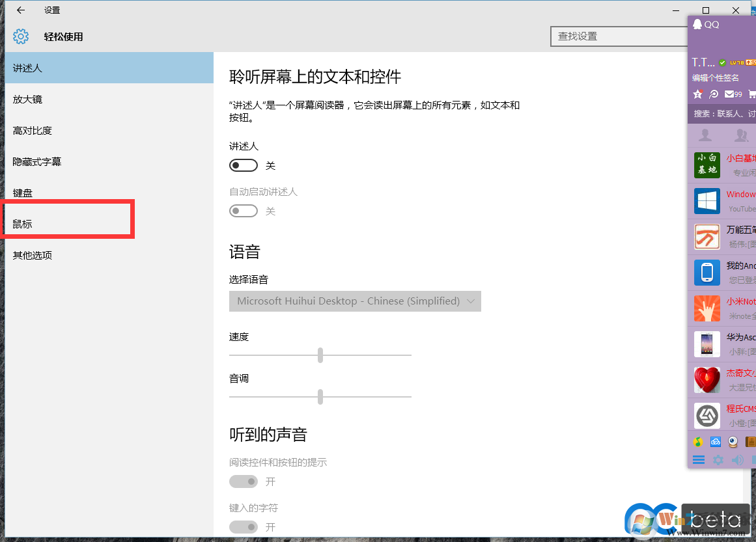Click the 查找设置 search box

(619, 36)
